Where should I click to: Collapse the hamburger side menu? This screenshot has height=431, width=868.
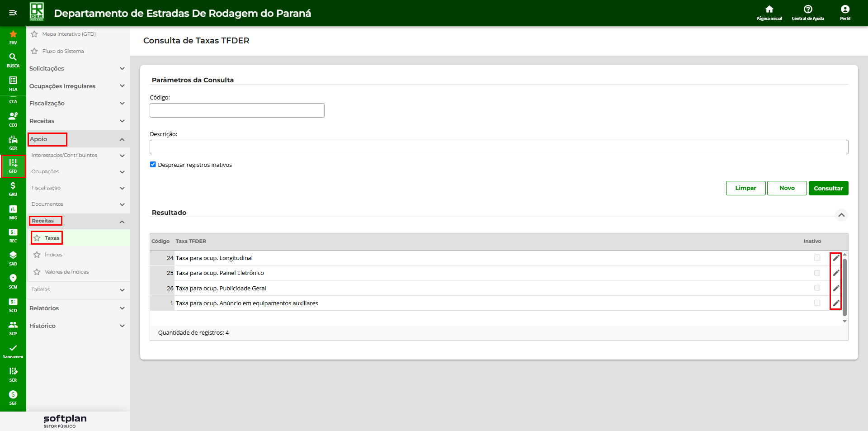pyautogui.click(x=13, y=13)
